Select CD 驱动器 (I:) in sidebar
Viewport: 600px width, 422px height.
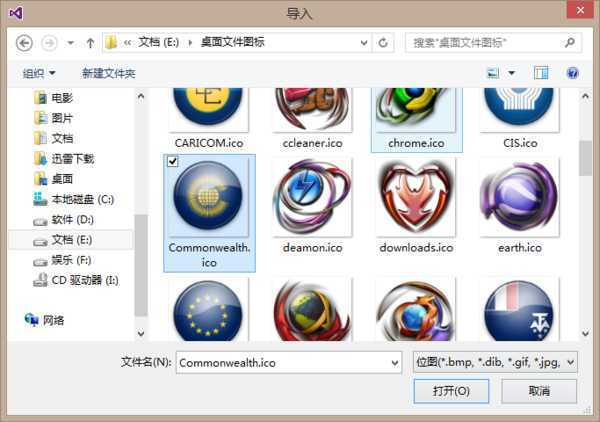coord(76,280)
